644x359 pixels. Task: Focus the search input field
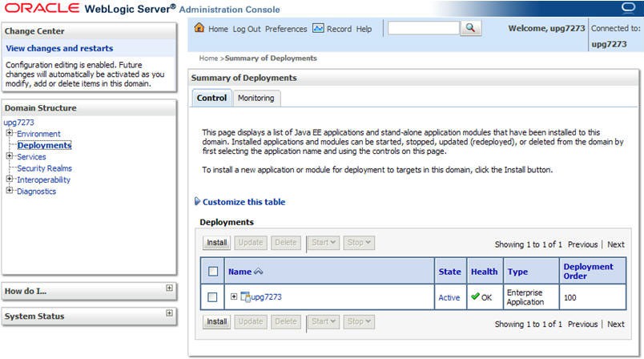point(424,28)
